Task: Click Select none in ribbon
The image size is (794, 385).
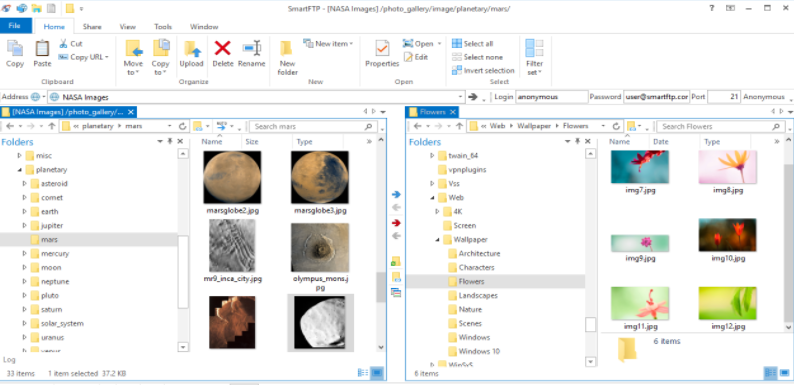Action: [477, 57]
